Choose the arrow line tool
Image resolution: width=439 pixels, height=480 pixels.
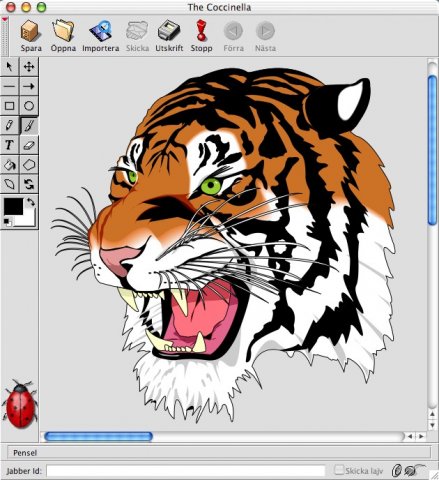coord(29,86)
